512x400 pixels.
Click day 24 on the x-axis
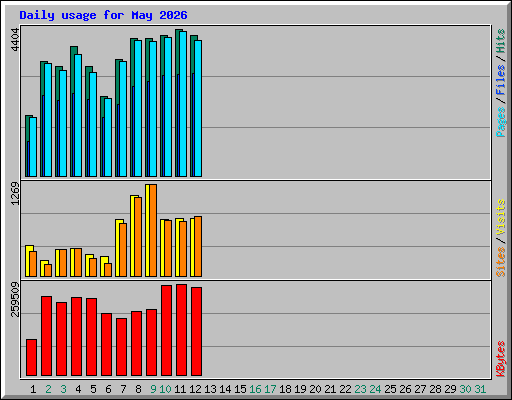click(375, 389)
